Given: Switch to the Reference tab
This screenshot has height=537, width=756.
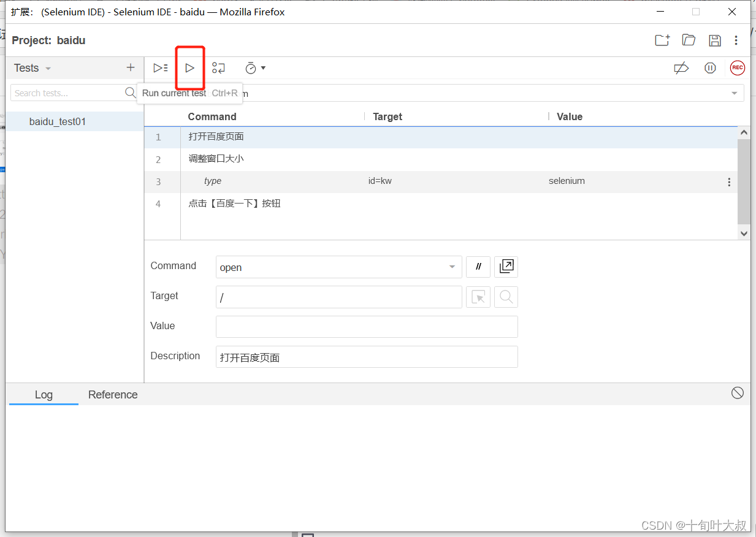Looking at the screenshot, I should tap(113, 395).
